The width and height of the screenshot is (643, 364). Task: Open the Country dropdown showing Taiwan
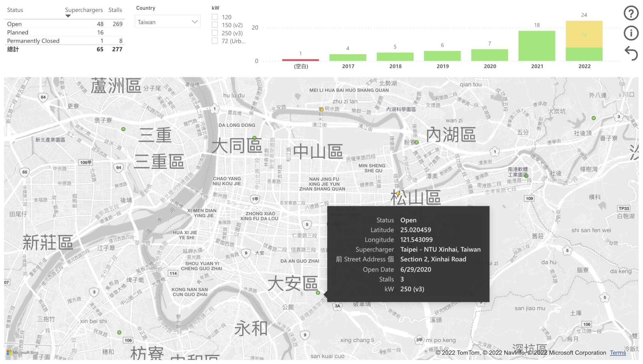click(168, 22)
